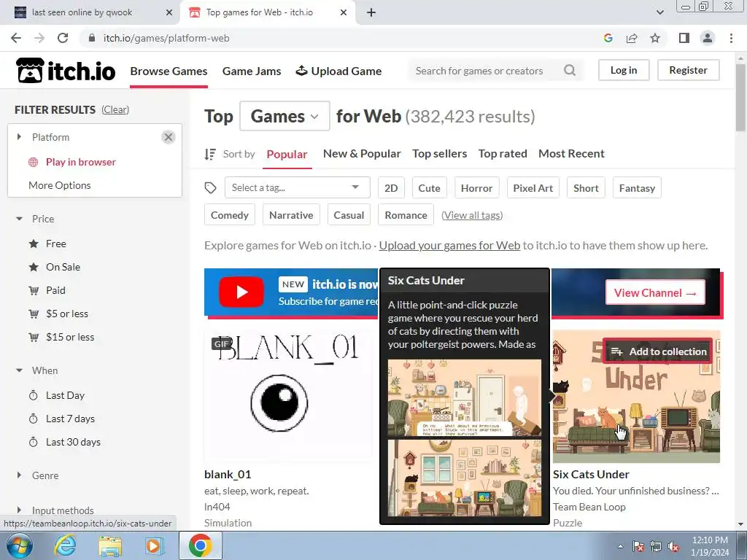
Task: Filter by the Pixel Art tag
Action: coord(533,188)
